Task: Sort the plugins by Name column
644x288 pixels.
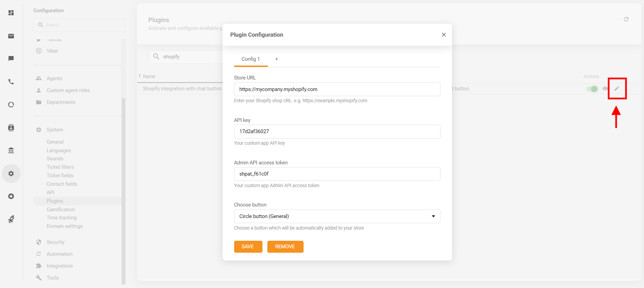Action: pos(149,76)
